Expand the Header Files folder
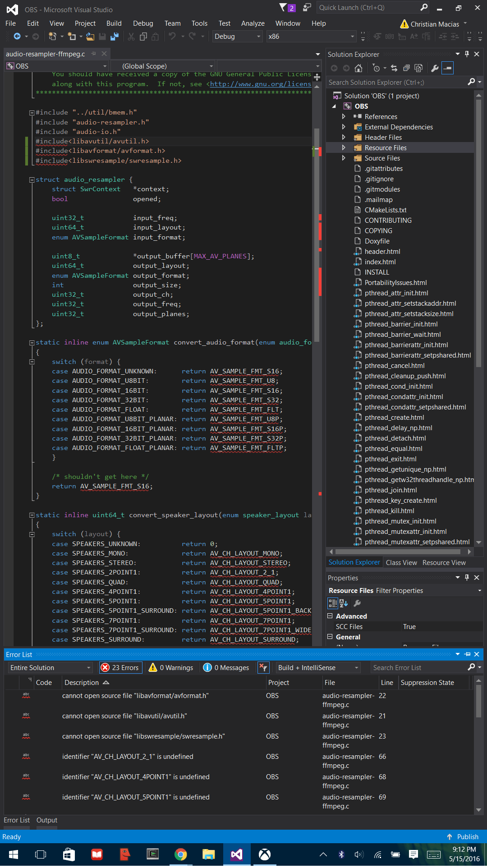The height and width of the screenshot is (868, 487). pos(344,137)
